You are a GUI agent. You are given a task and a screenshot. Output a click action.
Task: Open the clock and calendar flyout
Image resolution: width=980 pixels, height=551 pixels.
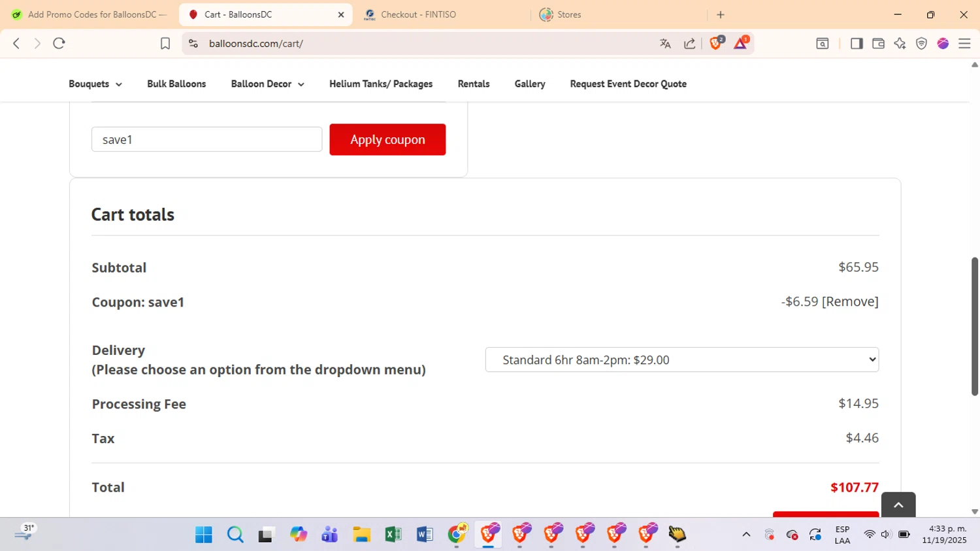(945, 535)
